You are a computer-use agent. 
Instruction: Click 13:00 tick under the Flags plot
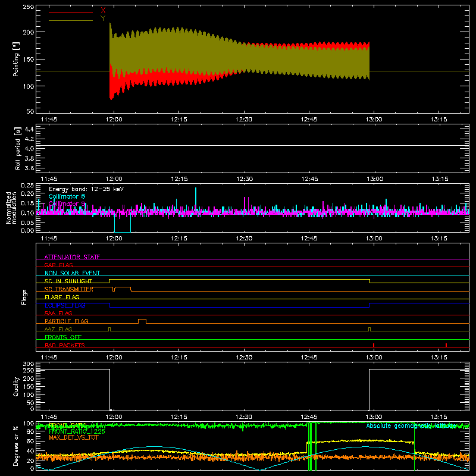coord(374,358)
